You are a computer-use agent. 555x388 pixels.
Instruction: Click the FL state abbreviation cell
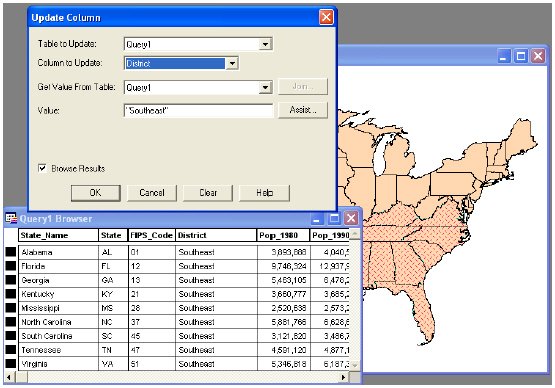click(x=113, y=266)
